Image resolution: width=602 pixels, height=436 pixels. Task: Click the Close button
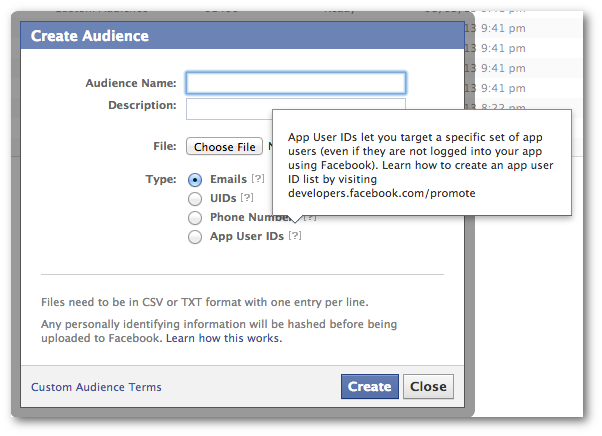(x=428, y=386)
